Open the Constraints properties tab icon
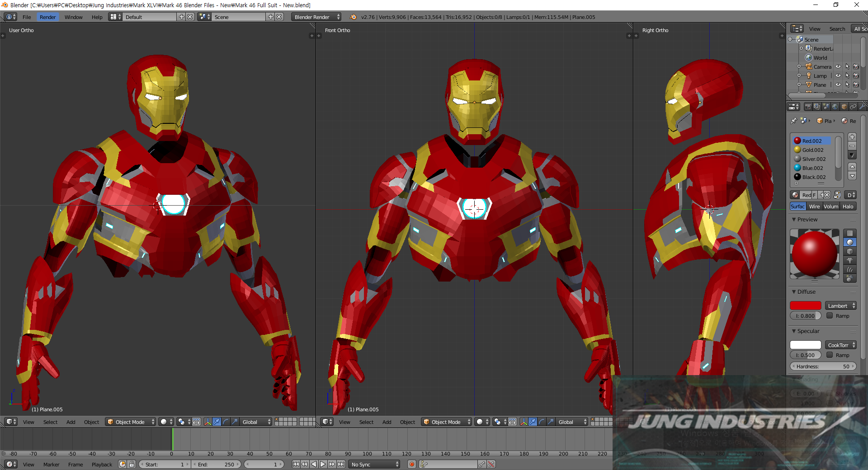This screenshot has width=868, height=470. coord(853,107)
